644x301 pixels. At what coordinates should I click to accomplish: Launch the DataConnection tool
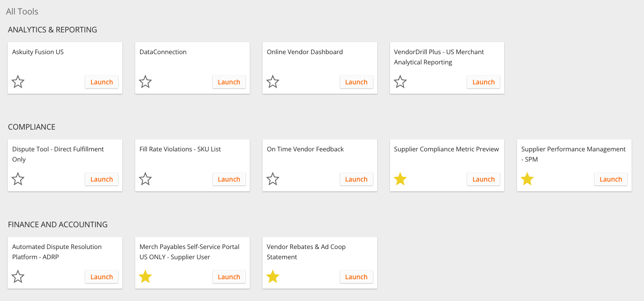coord(229,82)
